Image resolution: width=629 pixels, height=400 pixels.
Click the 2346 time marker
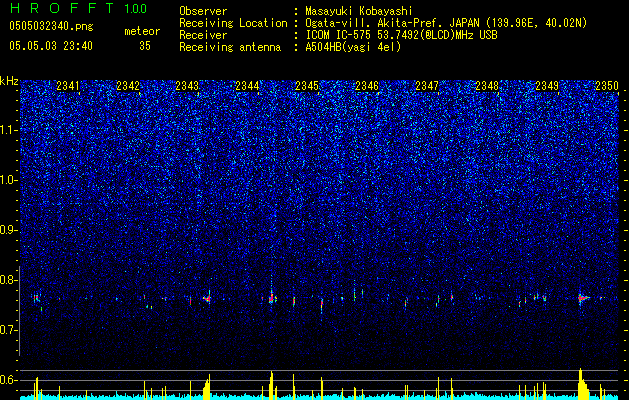(x=367, y=86)
